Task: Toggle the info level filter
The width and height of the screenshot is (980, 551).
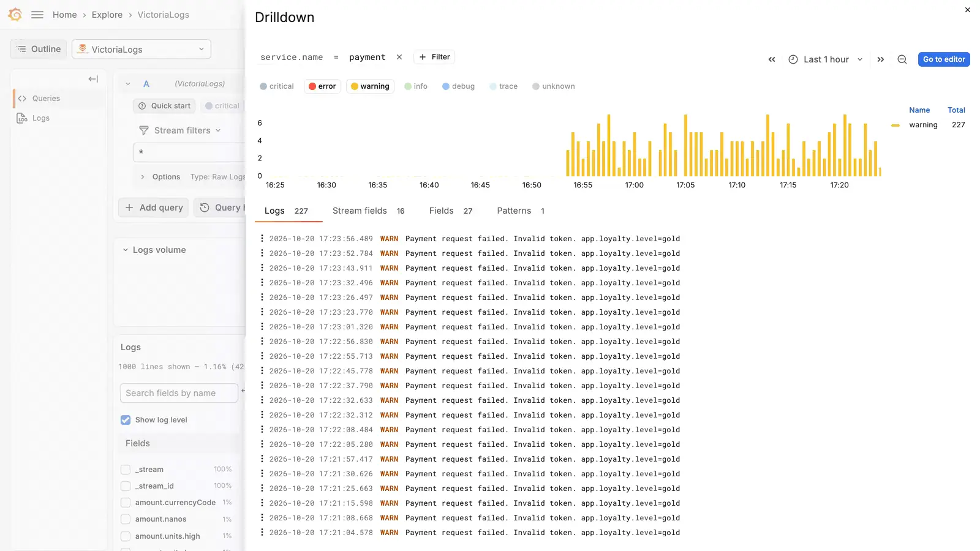Action: point(416,86)
